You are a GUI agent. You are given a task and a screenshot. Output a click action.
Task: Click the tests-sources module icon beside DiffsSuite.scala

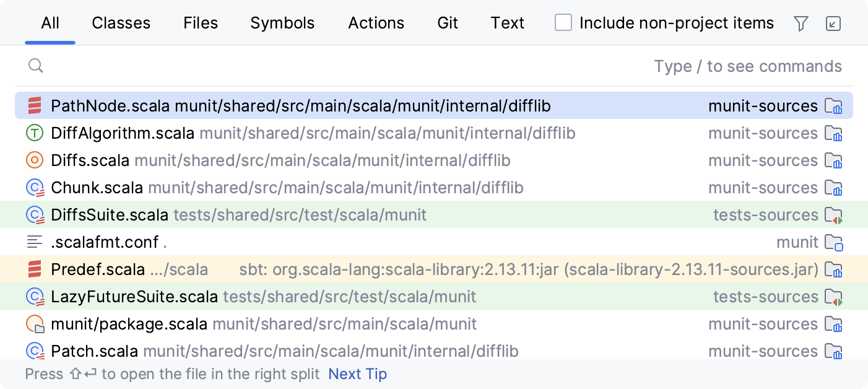[x=833, y=216]
